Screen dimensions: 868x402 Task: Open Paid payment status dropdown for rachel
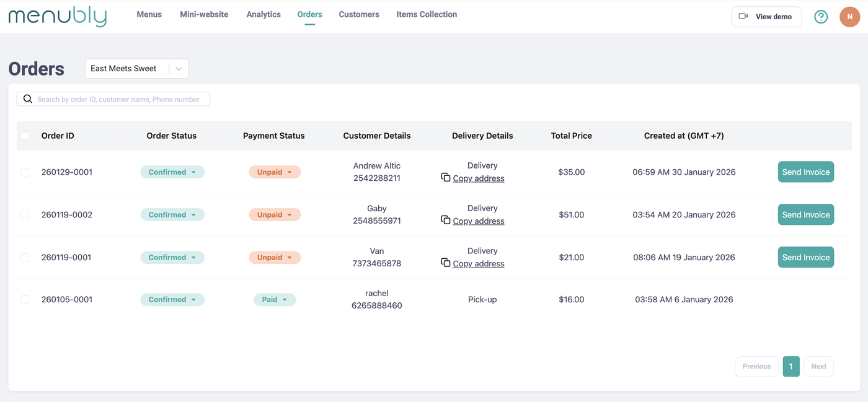point(275,300)
